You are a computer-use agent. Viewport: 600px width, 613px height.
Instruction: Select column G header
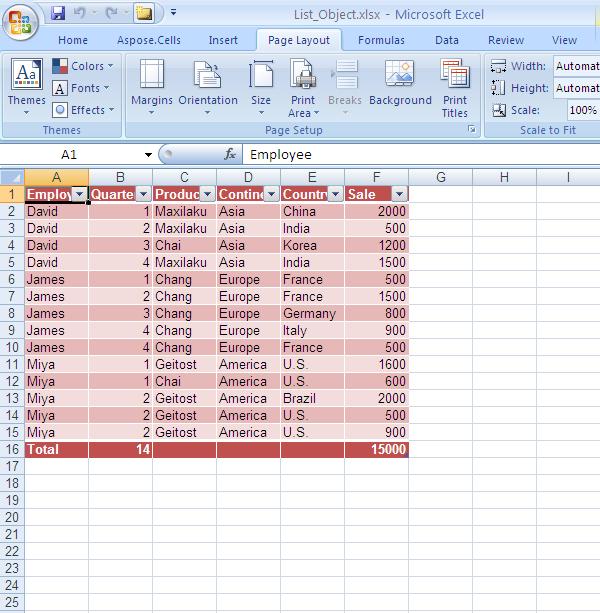pos(441,177)
